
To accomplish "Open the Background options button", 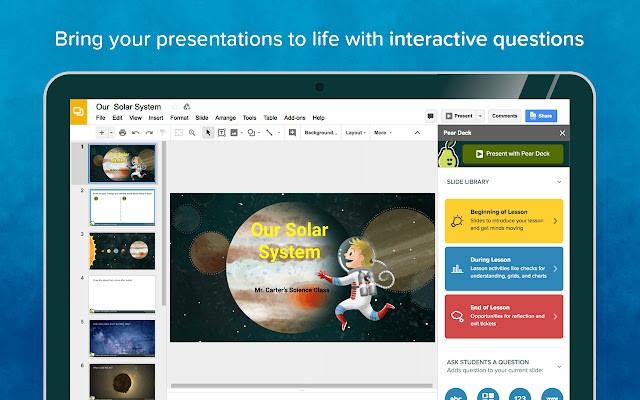I will coord(321,132).
